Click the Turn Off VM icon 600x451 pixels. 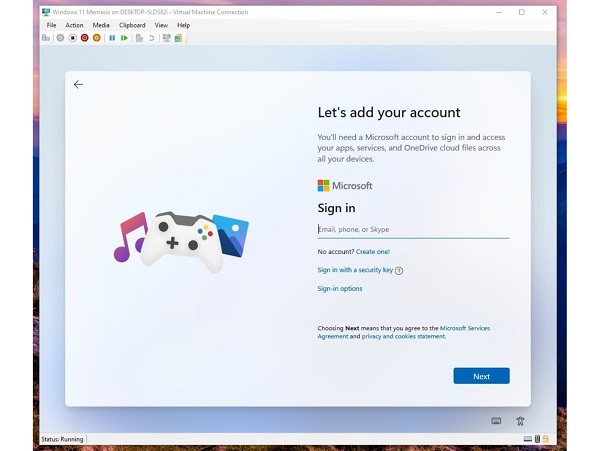73,38
